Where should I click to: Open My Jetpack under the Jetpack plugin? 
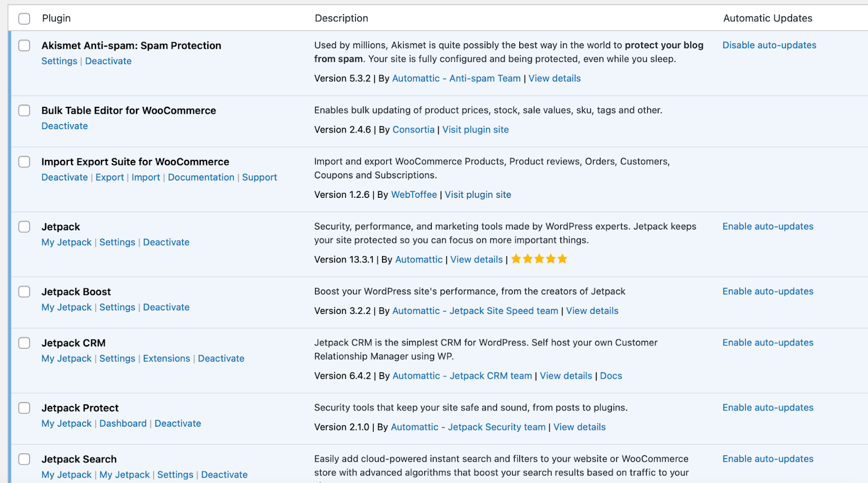[67, 243]
